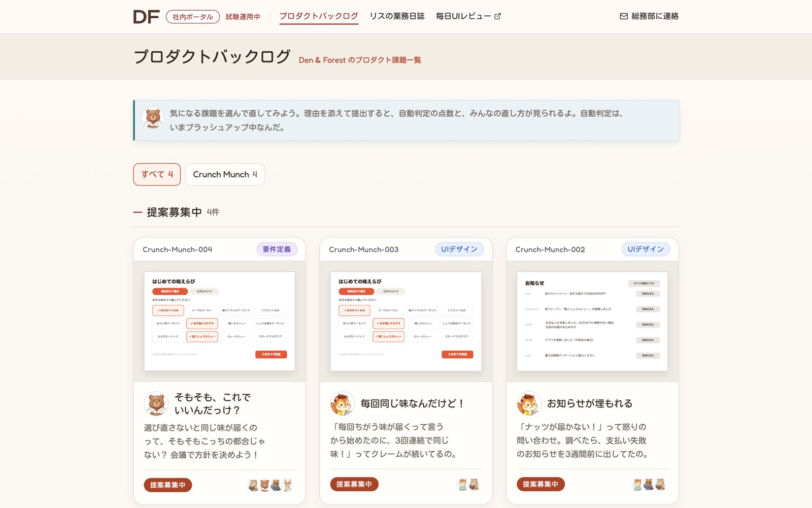Click the 試験運用中 label

[243, 17]
